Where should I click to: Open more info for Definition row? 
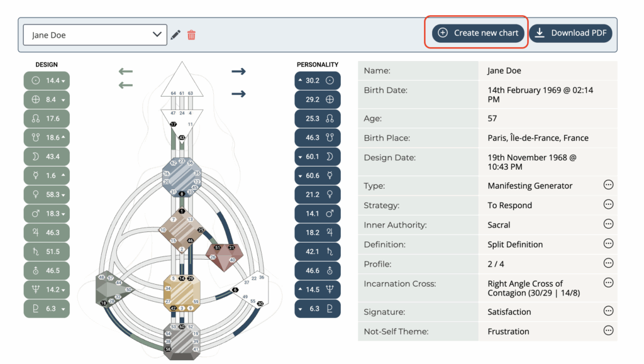coord(608,244)
